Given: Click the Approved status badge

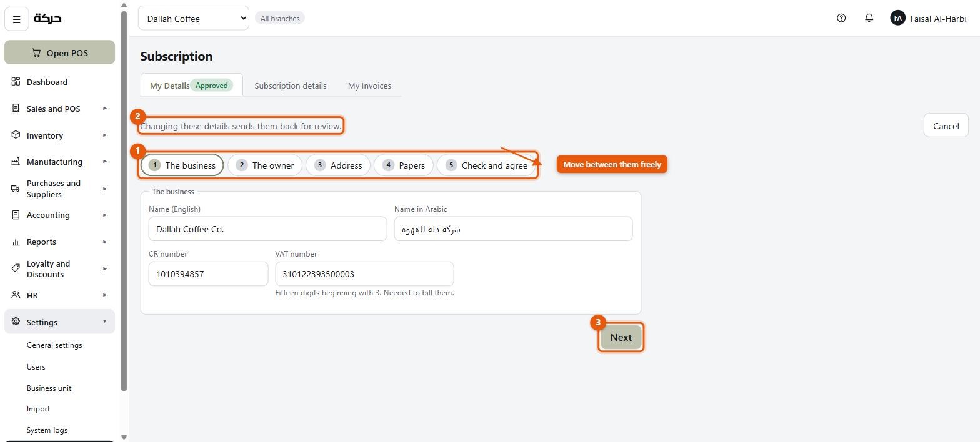Looking at the screenshot, I should pos(212,86).
